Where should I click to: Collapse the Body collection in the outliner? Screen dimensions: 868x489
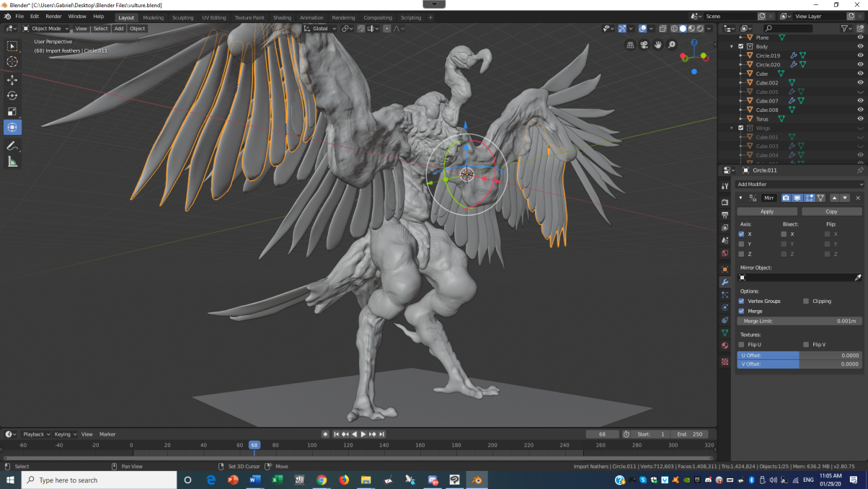tap(732, 47)
